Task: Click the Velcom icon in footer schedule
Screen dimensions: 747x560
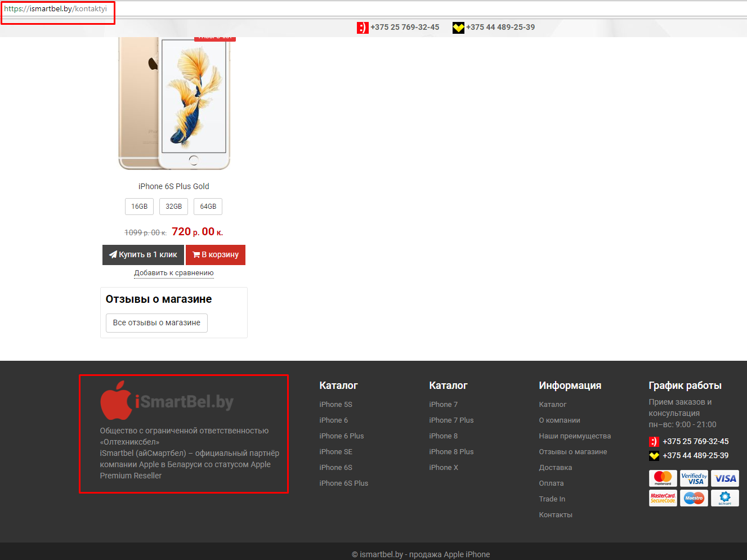Action: pyautogui.click(x=654, y=456)
